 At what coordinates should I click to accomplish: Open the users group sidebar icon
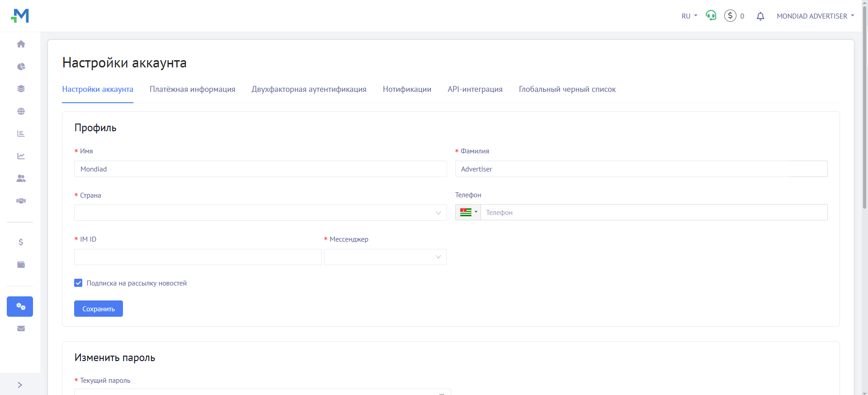pyautogui.click(x=21, y=178)
